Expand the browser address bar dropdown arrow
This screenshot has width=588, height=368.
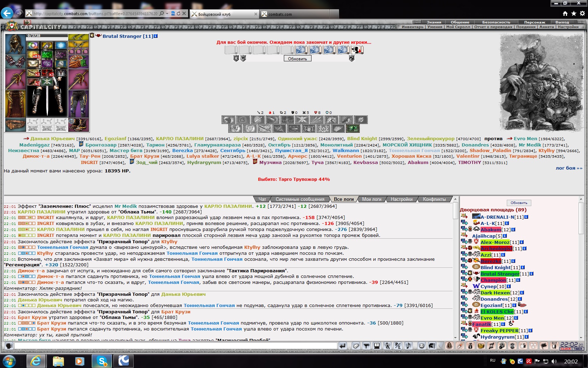coord(167,14)
